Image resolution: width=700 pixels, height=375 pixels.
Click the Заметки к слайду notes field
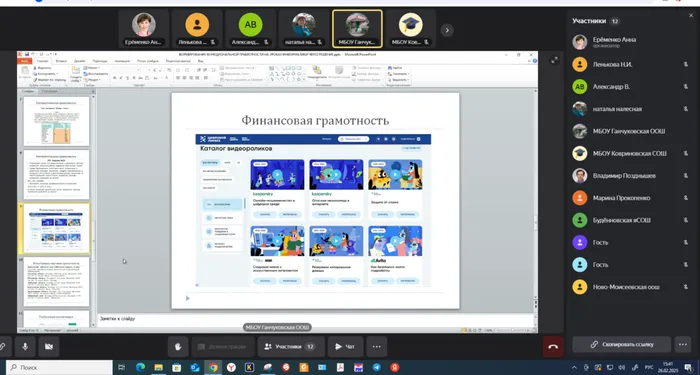(316, 320)
